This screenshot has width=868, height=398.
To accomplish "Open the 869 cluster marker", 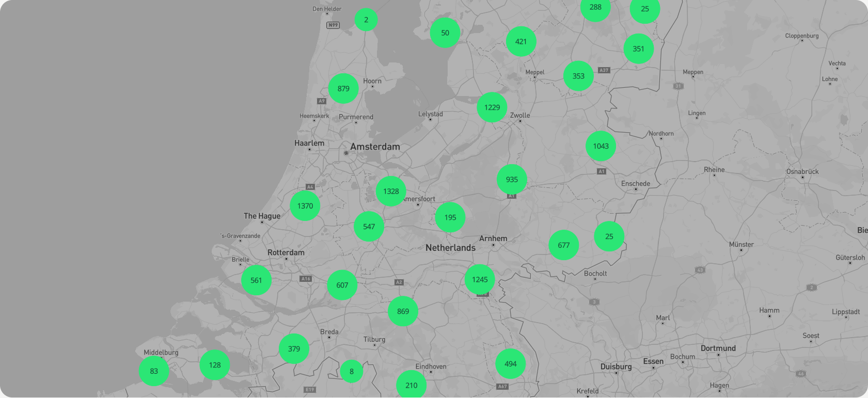I will pos(403,311).
